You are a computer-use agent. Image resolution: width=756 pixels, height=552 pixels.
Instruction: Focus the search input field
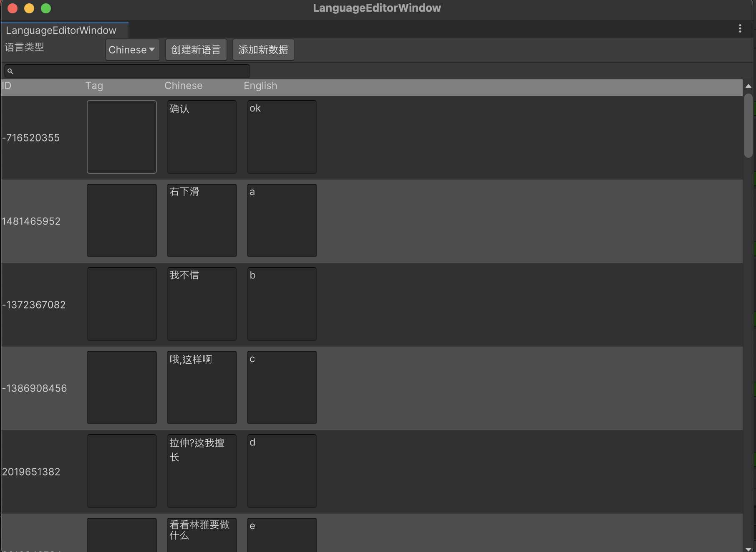127,71
